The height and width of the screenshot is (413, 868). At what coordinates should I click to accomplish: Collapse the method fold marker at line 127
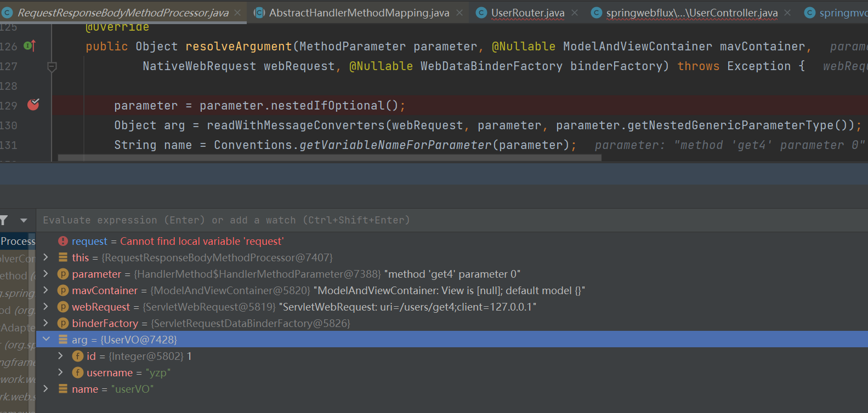[52, 67]
